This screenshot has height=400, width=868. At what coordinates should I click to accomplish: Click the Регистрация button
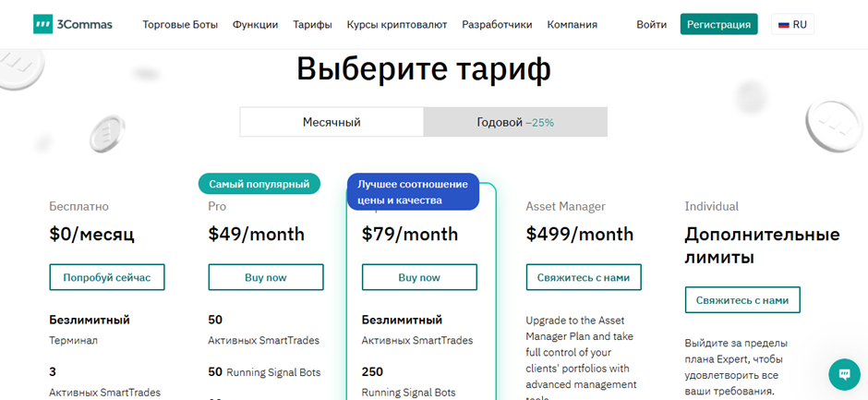click(718, 24)
